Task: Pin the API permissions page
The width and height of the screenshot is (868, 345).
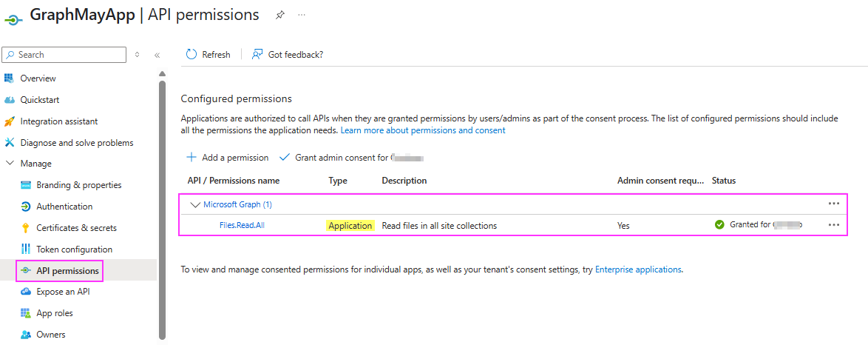Action: (x=280, y=15)
